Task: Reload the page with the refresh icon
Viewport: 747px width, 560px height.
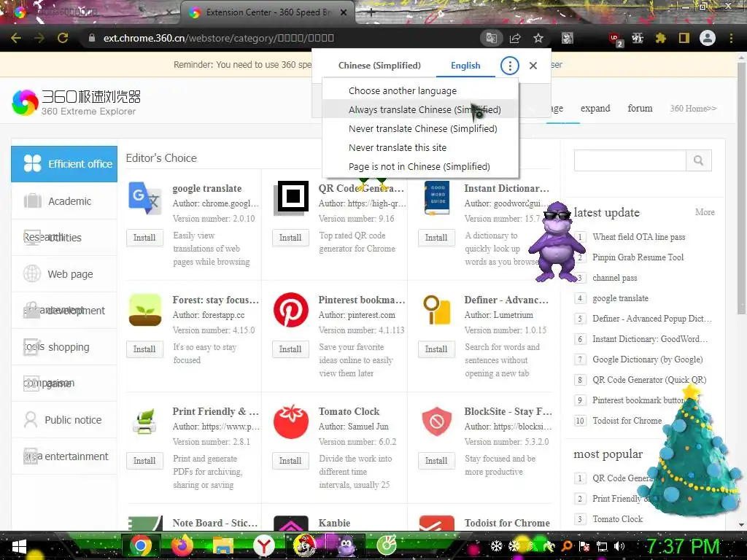Action: [x=63, y=38]
